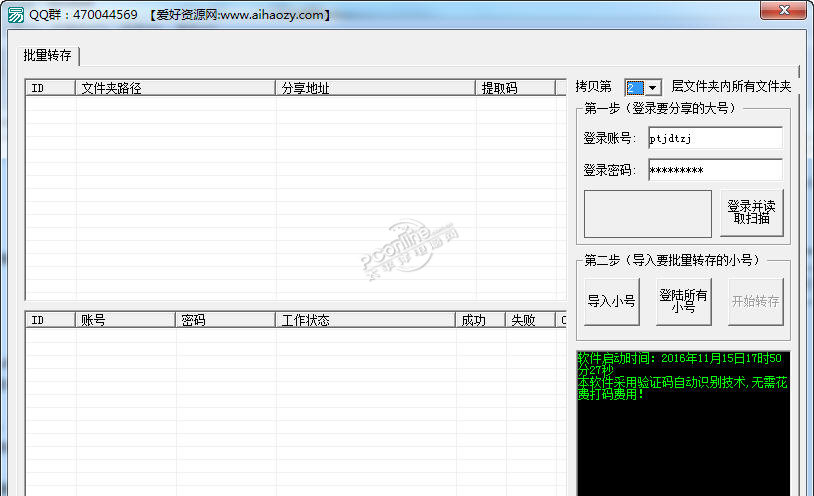
Task: Switch to the 批量转存 tab
Action: [x=47, y=56]
